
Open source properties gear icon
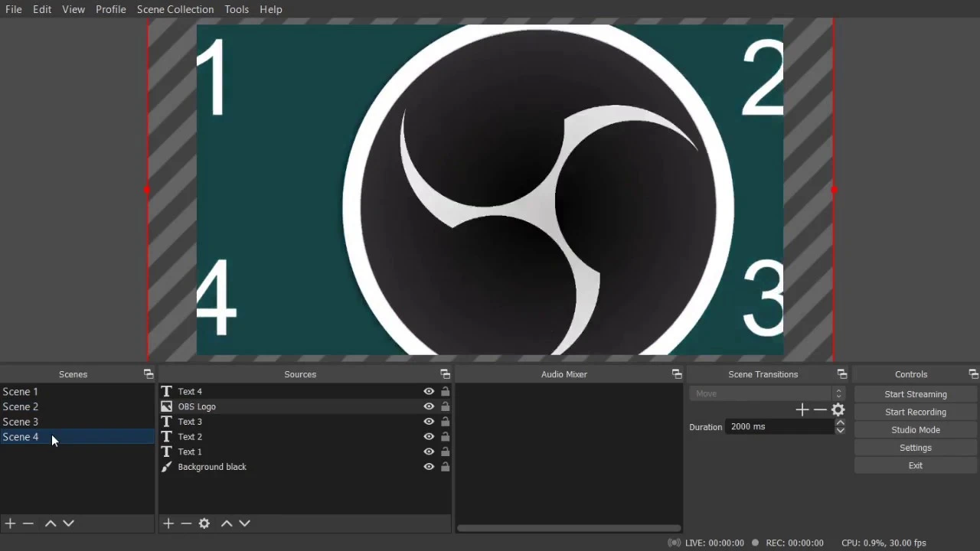pos(204,523)
